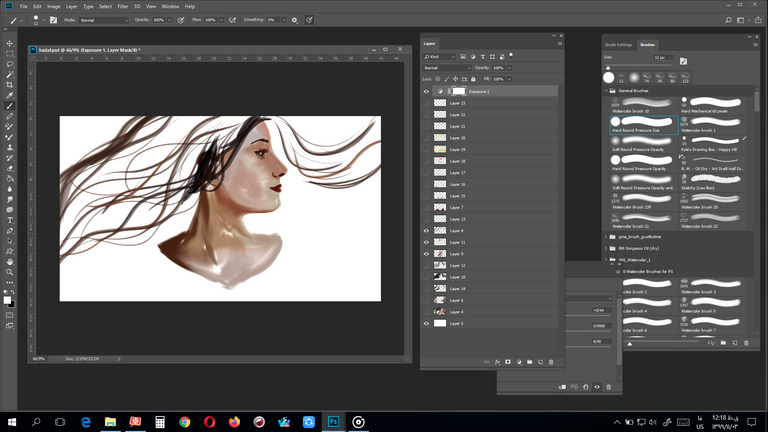Open the Smoothing dropdown arrow
768x432 pixels.
(x=284, y=20)
